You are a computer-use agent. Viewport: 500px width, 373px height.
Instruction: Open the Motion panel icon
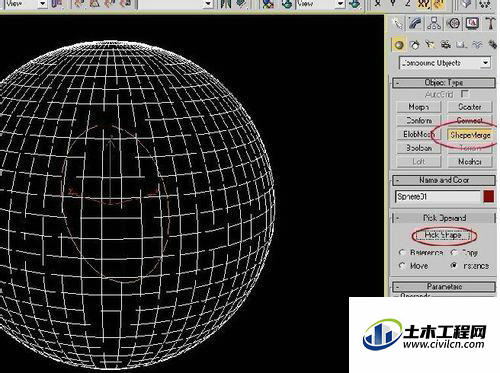pos(454,24)
